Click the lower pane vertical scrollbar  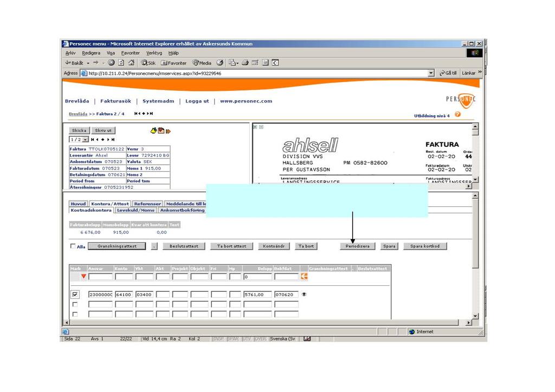(x=475, y=256)
